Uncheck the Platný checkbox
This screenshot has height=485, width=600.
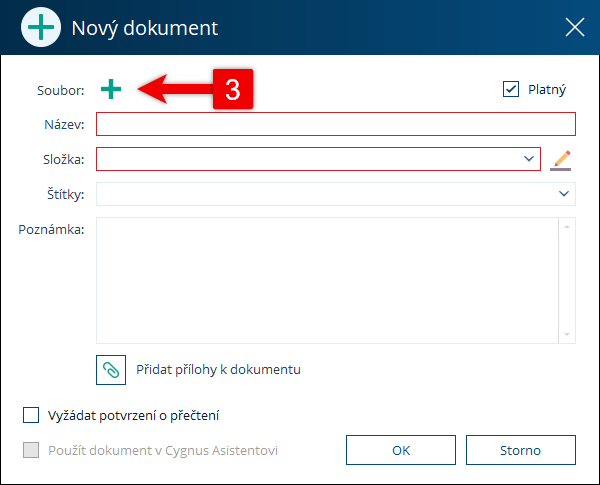(511, 89)
